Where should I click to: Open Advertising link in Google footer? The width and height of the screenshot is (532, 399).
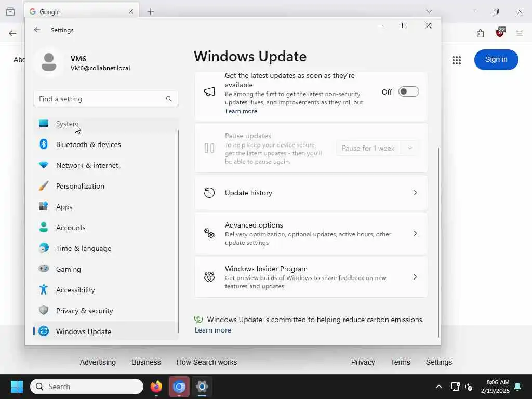tap(98, 362)
